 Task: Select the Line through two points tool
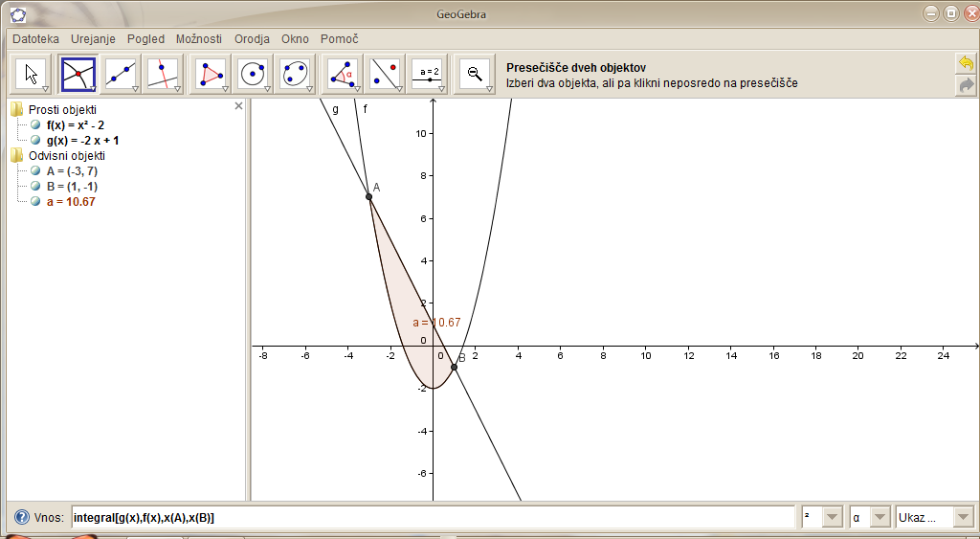pos(122,74)
